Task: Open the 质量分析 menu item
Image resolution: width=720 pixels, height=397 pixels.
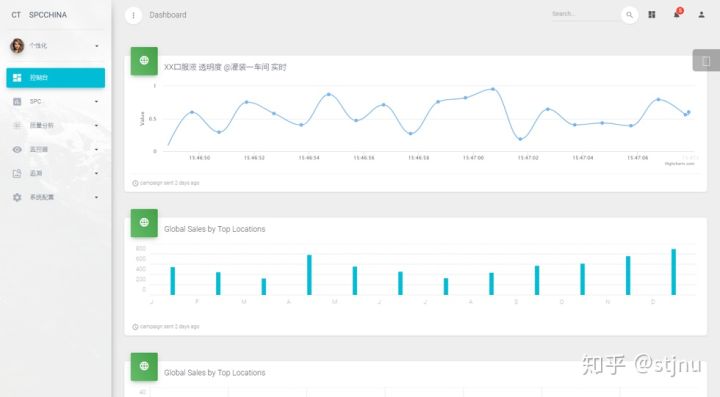Action: point(56,125)
